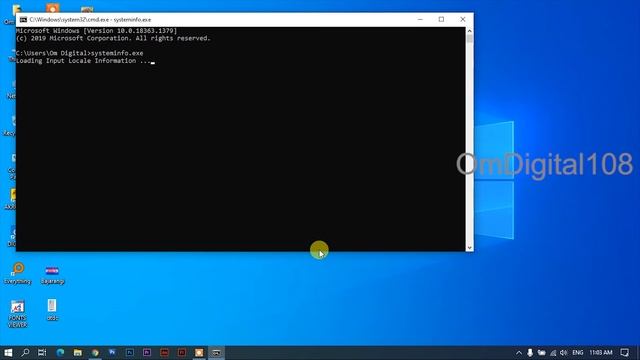Open the cmd.exe title bar system icon
Screen dimensions: 640x360
tap(23, 20)
